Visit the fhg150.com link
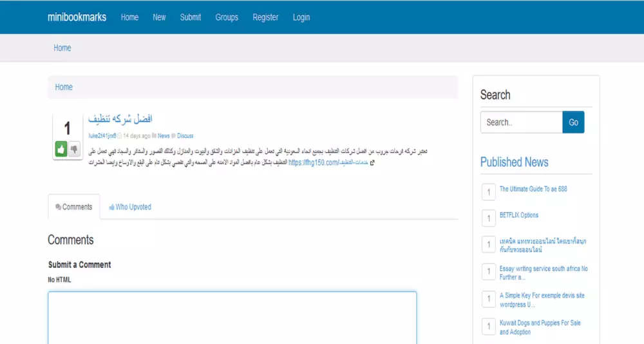This screenshot has height=344, width=644. click(328, 163)
